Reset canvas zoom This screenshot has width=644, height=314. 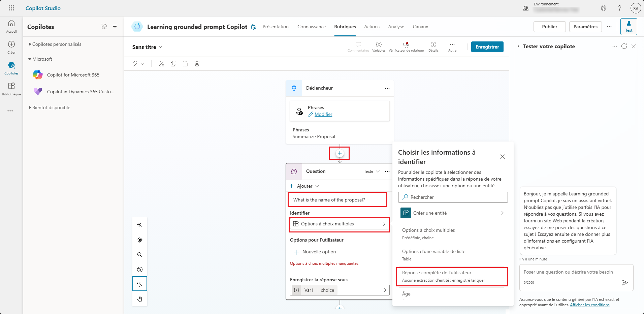(x=140, y=270)
